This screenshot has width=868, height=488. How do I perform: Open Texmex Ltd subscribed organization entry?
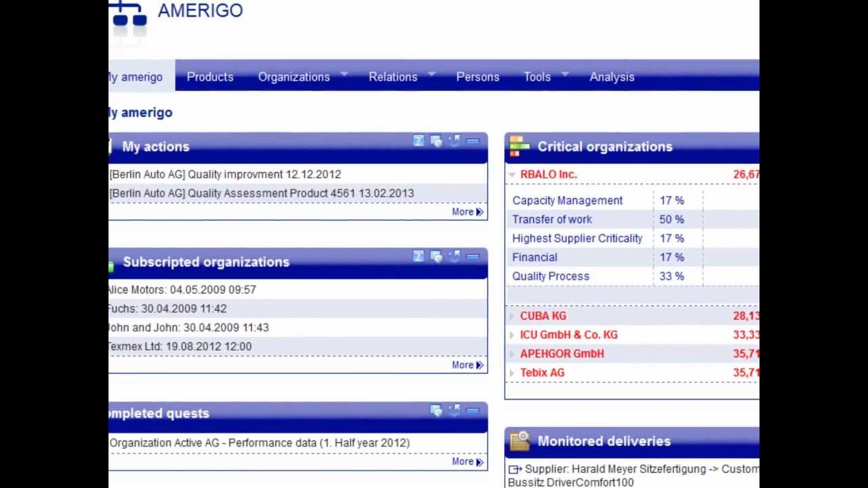(x=180, y=346)
